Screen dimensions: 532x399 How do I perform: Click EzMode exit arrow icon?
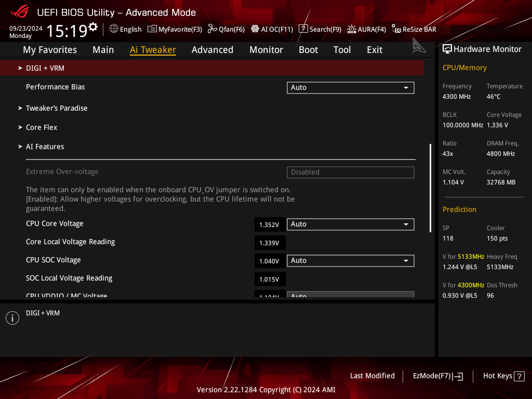458,376
